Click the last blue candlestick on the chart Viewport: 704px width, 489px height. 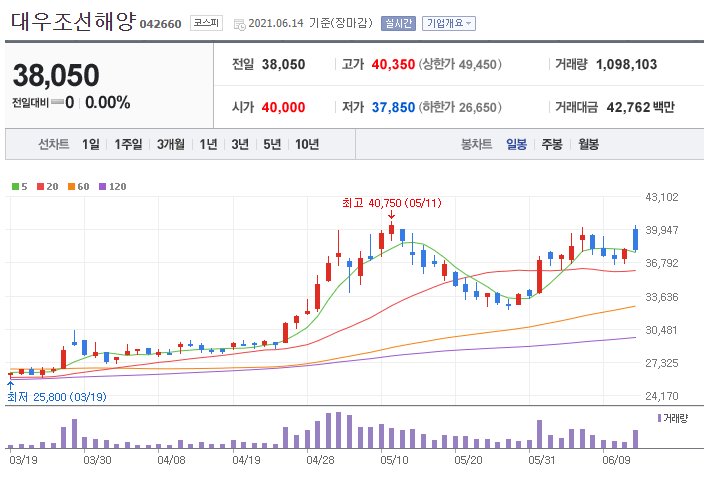click(x=635, y=239)
